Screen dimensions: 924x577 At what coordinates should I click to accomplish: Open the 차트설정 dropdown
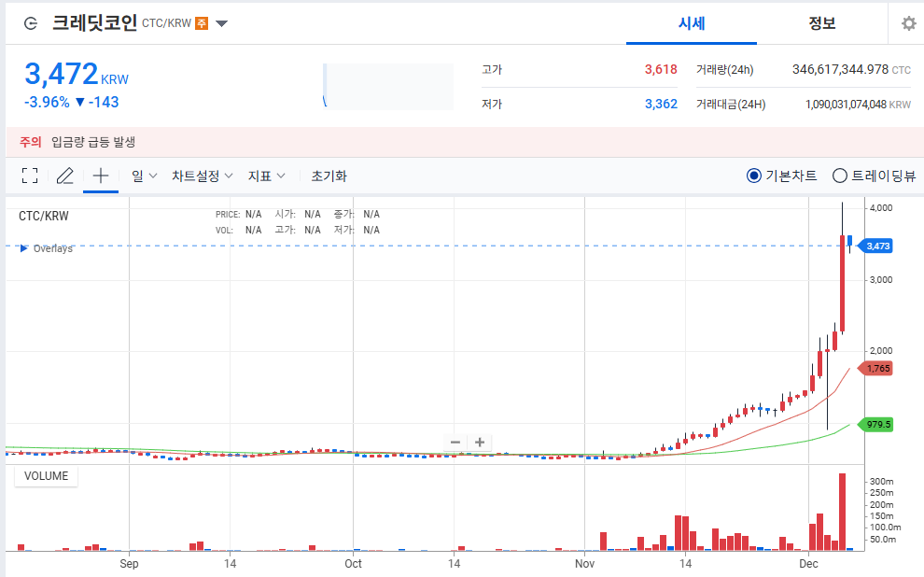tap(203, 176)
